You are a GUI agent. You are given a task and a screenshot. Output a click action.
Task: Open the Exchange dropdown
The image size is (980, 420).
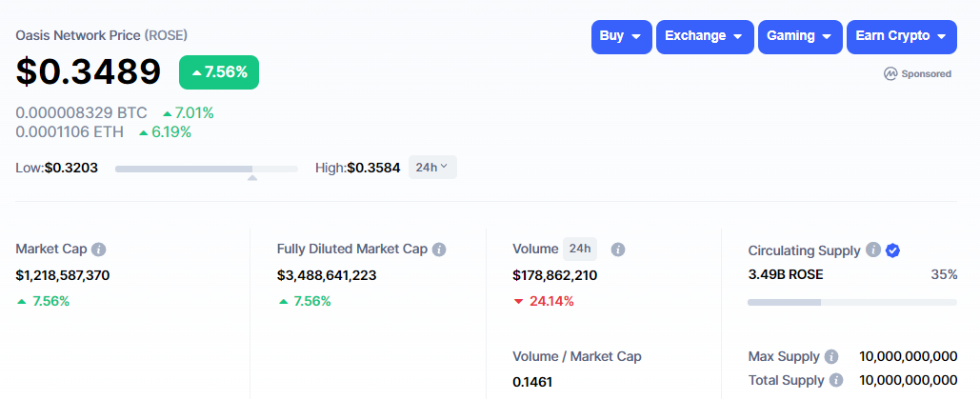pyautogui.click(x=705, y=36)
